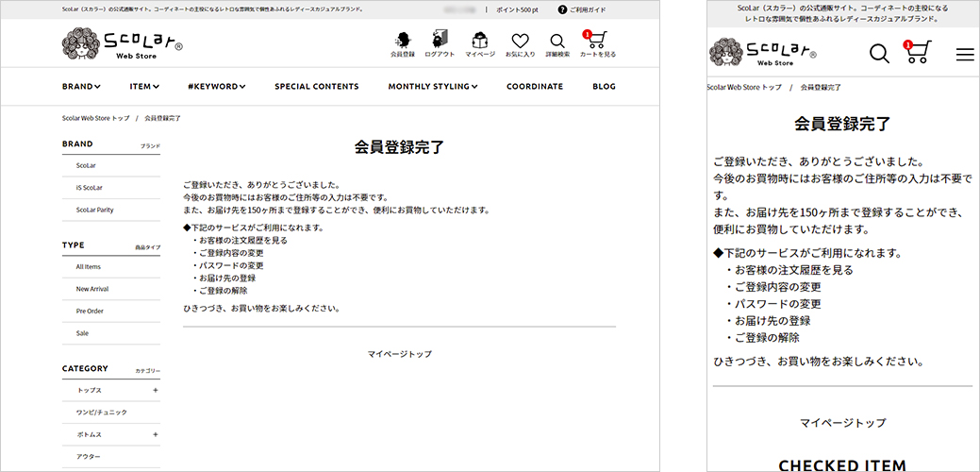
Task: Expand the MONTHLY STYLING dropdown
Action: pyautogui.click(x=433, y=86)
